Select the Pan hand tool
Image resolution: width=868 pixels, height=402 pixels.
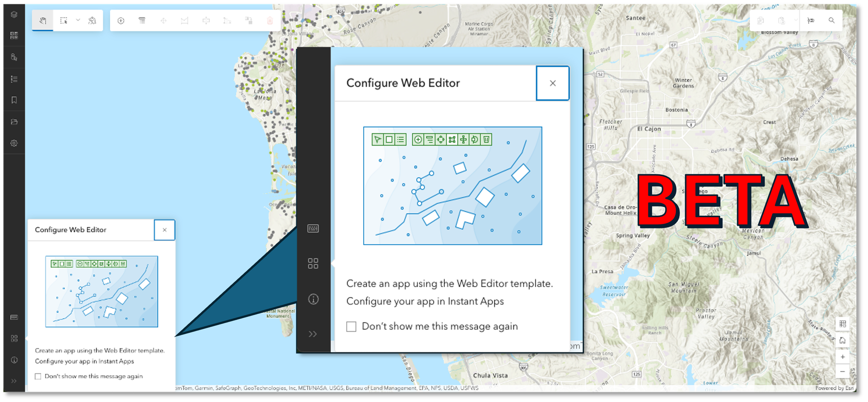pyautogui.click(x=42, y=21)
